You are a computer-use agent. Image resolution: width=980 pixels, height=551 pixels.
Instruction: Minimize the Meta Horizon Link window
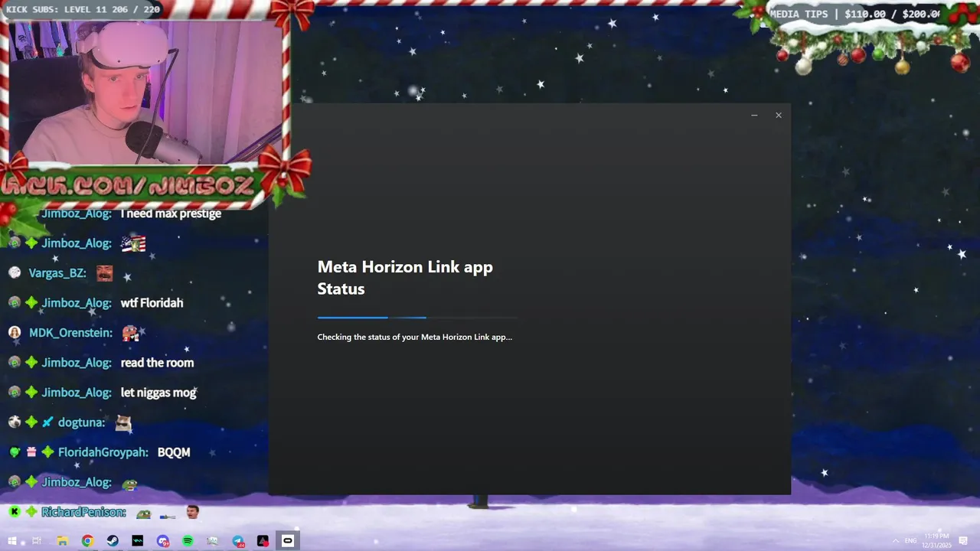coord(754,116)
